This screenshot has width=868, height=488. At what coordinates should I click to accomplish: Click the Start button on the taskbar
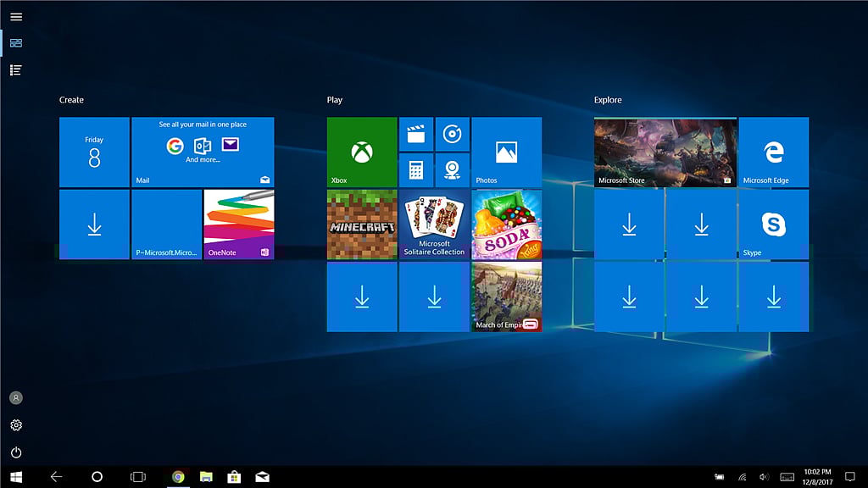(x=16, y=477)
